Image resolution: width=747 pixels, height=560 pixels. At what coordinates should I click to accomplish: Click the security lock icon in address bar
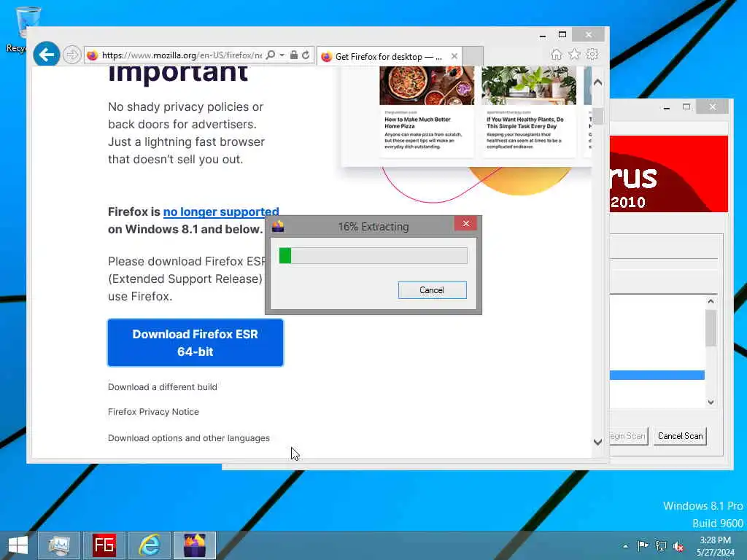[294, 55]
